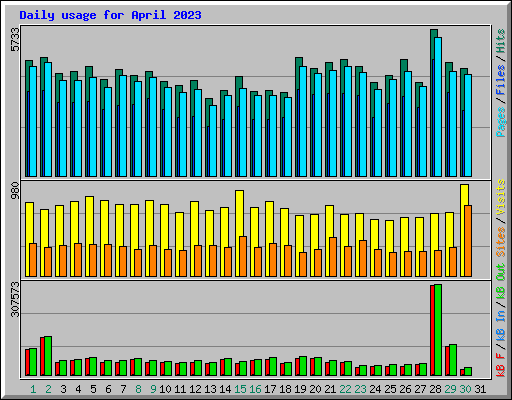Click the Pages legend label

click(501, 122)
